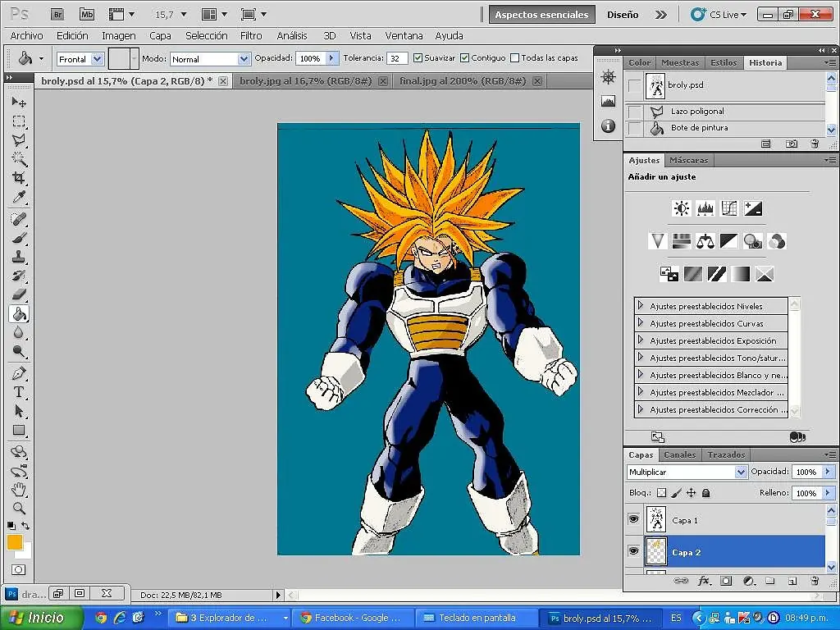Open the layer effects fx menu

pyautogui.click(x=705, y=581)
